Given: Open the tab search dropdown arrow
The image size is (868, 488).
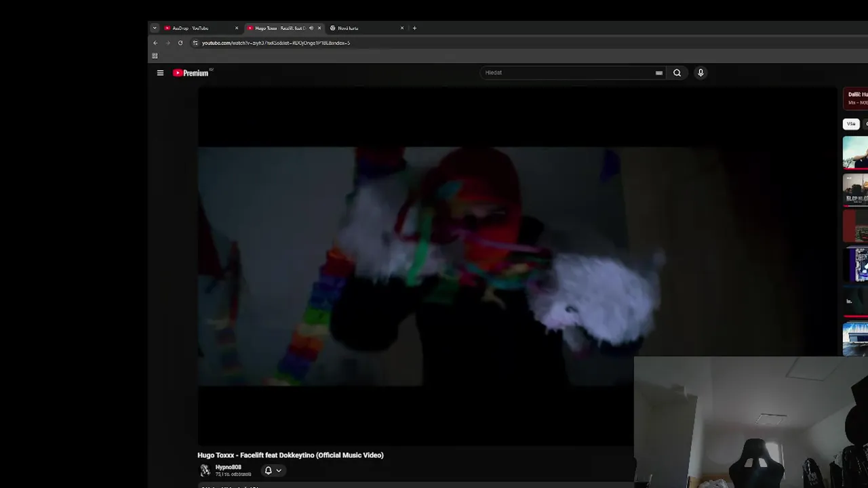Looking at the screenshot, I should [155, 28].
